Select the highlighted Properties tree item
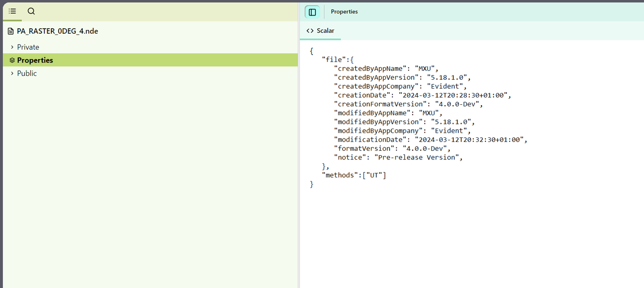Viewport: 644px width, 288px height. [35, 60]
